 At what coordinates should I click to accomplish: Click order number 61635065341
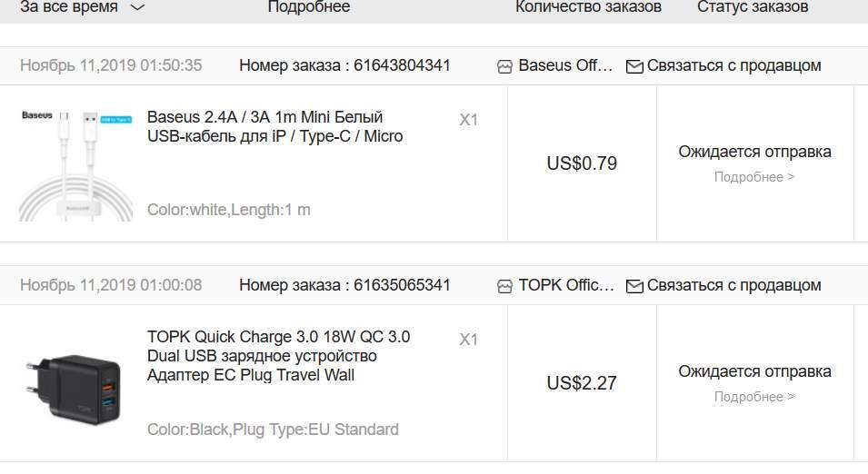pos(402,285)
